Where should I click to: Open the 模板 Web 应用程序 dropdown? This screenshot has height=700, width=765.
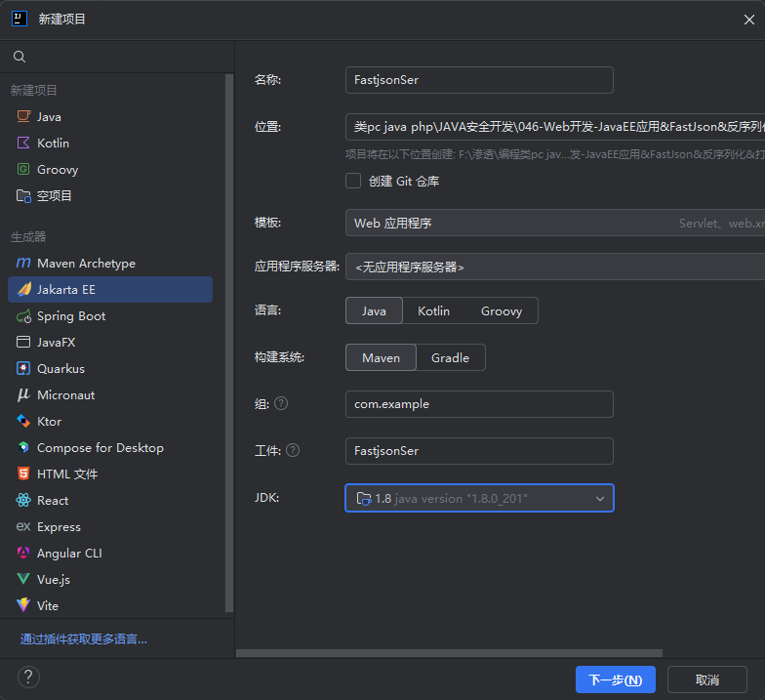[x=555, y=223]
